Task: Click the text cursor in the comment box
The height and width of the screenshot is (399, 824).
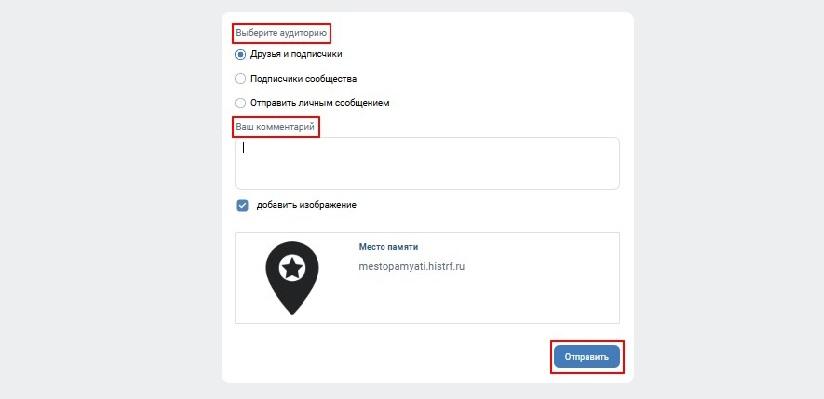Action: pyautogui.click(x=243, y=148)
